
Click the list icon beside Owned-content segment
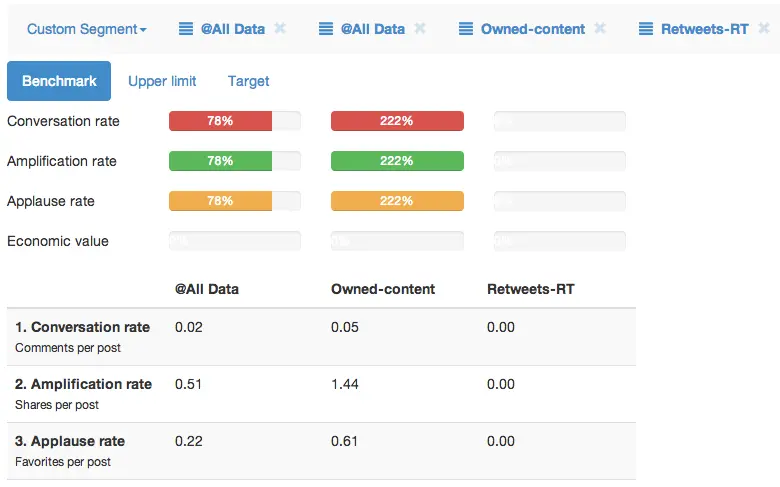pyautogui.click(x=466, y=29)
